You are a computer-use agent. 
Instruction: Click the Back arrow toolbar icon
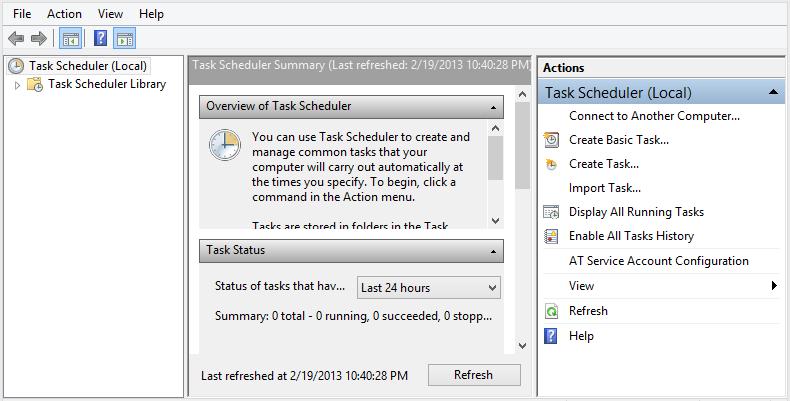[16, 39]
